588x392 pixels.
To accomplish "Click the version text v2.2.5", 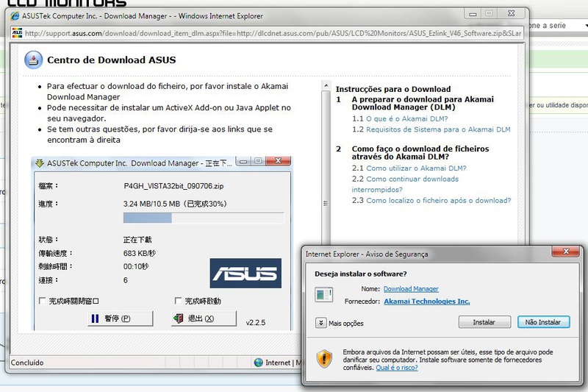I will point(256,323).
